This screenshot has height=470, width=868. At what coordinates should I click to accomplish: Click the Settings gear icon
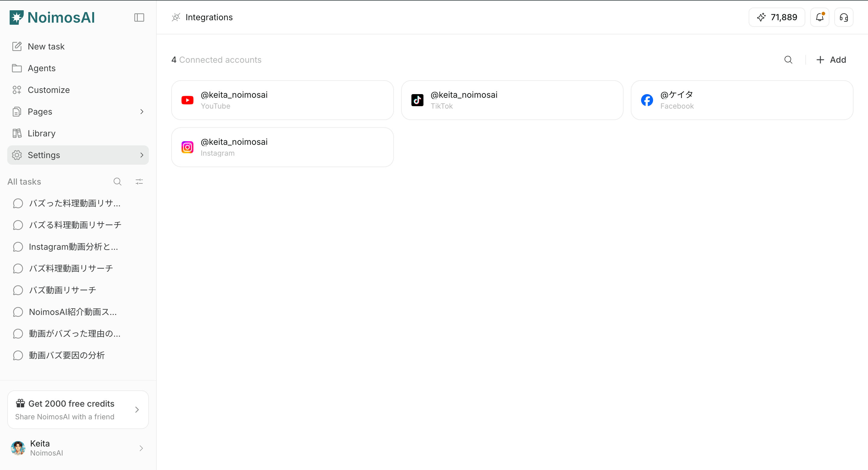(17, 155)
